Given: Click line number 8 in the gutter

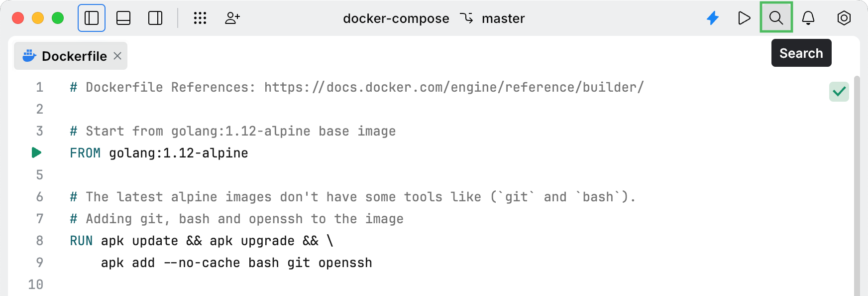Looking at the screenshot, I should coord(39,240).
